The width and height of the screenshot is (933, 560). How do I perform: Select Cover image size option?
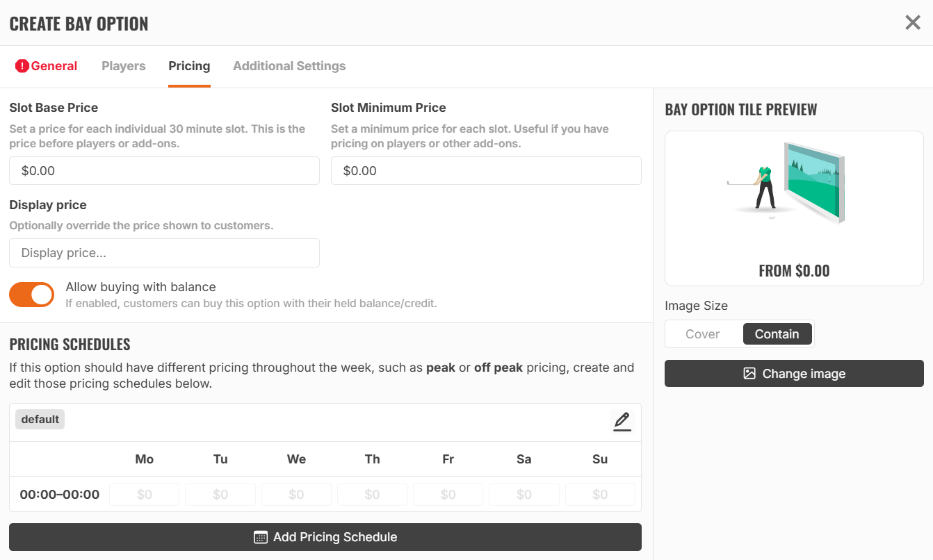click(x=703, y=334)
